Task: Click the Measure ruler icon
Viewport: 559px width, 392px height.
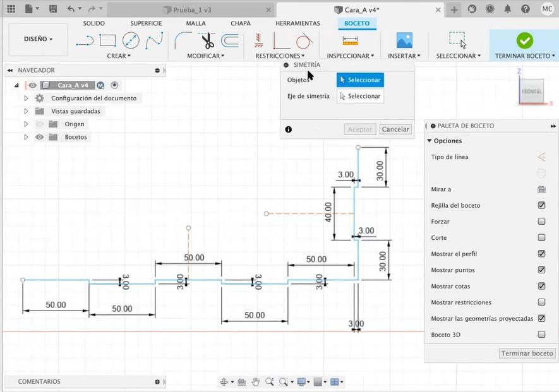Action: tap(350, 40)
